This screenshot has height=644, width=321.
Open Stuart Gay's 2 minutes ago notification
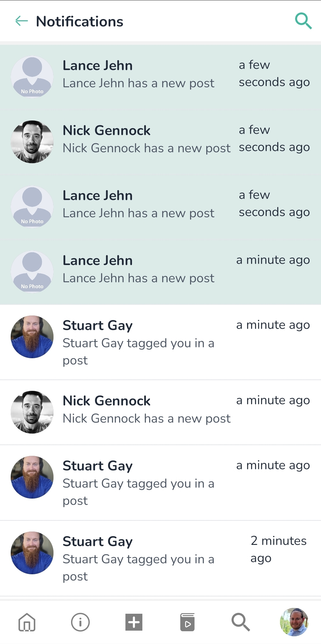pyautogui.click(x=160, y=558)
